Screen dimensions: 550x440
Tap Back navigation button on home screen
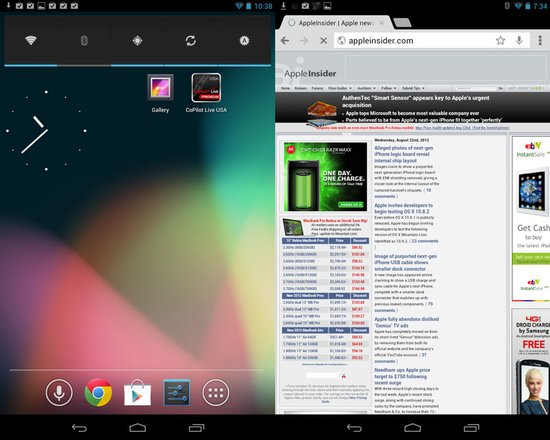79,427
